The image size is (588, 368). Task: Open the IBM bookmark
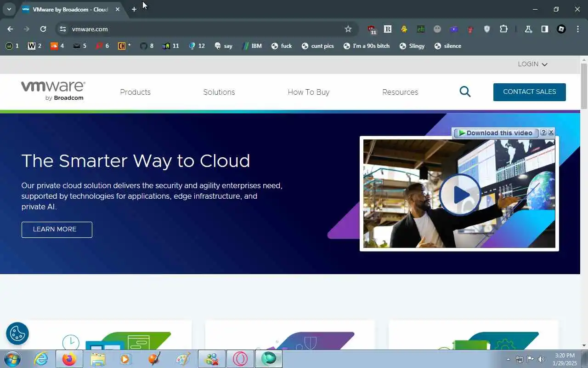(x=252, y=46)
